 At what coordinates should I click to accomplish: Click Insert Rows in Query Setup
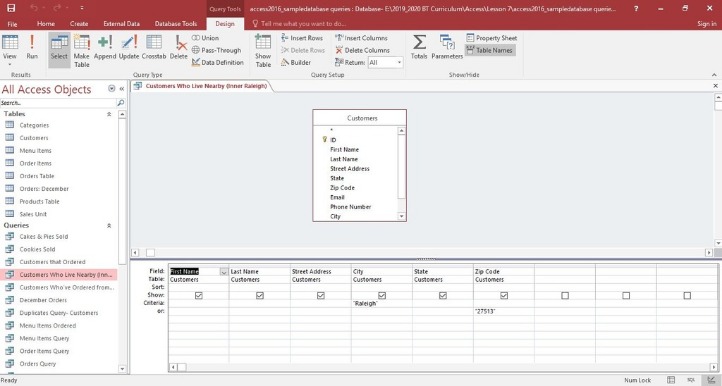[302, 38]
